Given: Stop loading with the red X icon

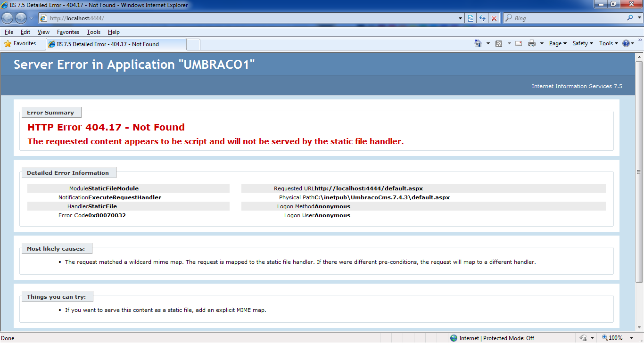Looking at the screenshot, I should point(494,18).
